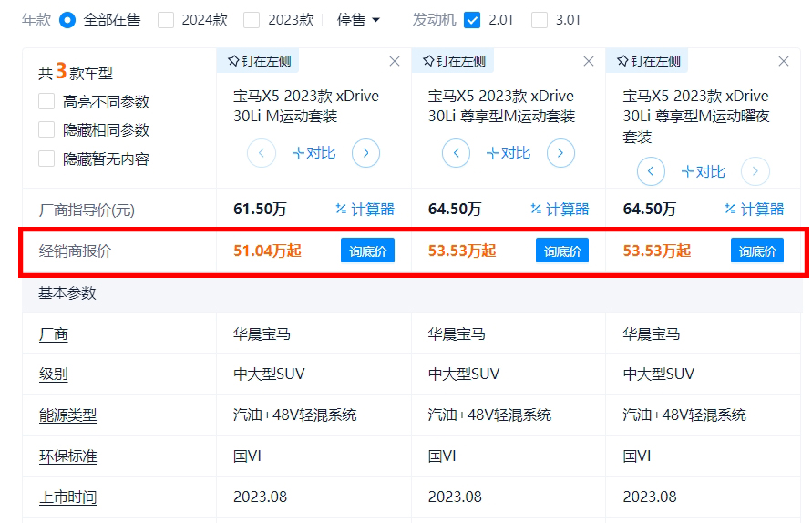812x523 pixels.
Task: Click the 尊享型M运动套装 model title
Action: click(x=501, y=106)
